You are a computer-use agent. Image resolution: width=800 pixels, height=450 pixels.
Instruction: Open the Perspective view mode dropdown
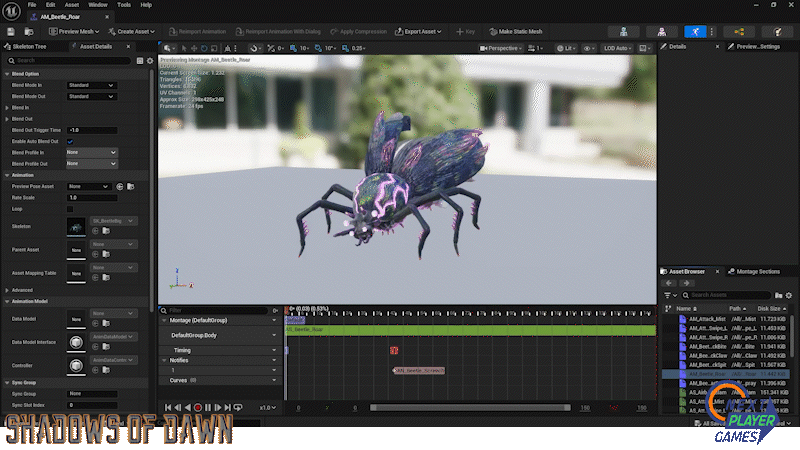(501, 48)
